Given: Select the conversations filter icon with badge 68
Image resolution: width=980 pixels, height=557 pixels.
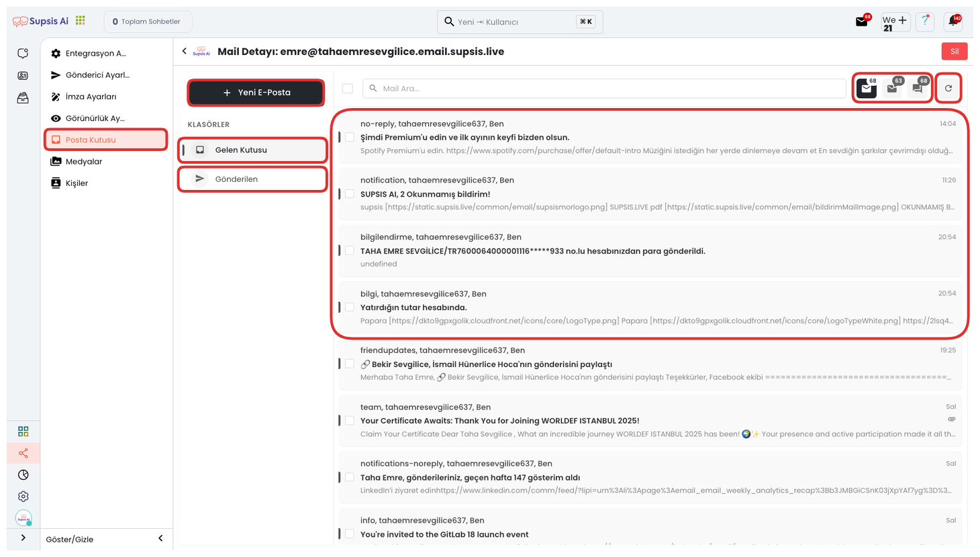Looking at the screenshot, I should point(918,88).
